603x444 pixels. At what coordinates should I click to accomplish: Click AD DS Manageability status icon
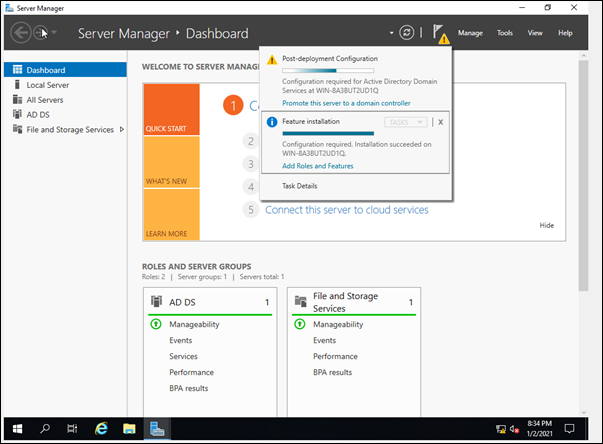156,324
